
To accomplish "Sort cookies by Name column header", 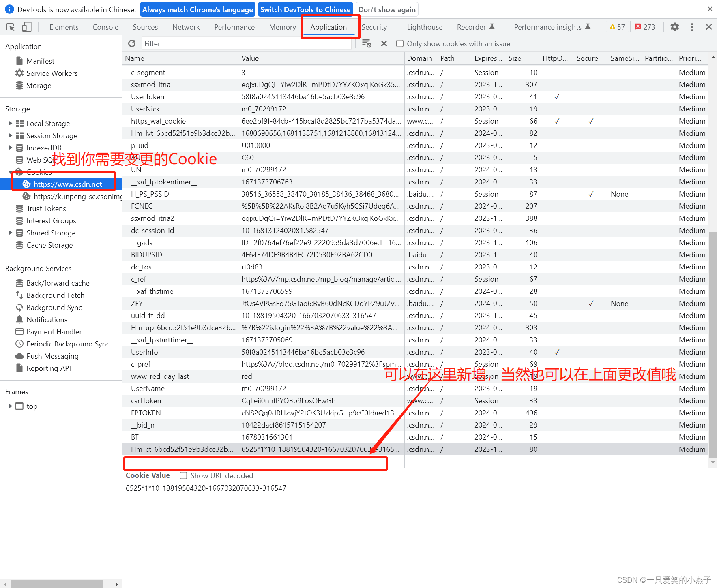I will tap(180, 58).
